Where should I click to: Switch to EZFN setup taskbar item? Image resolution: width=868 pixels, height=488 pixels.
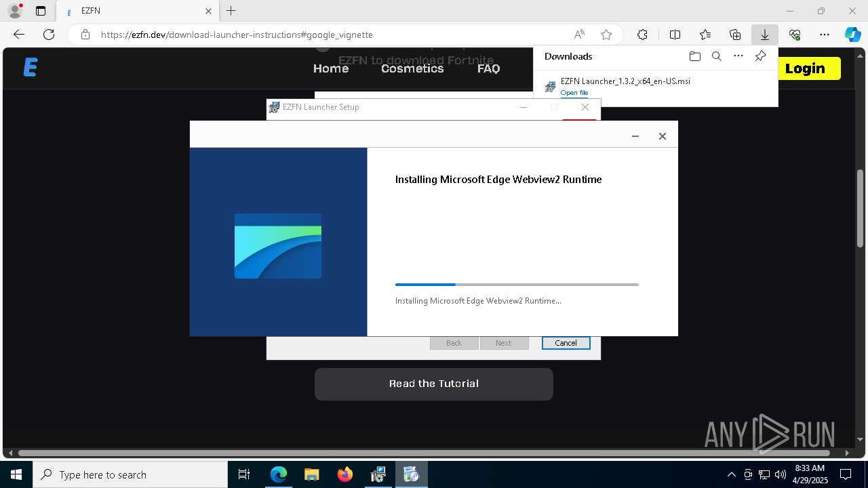(x=411, y=474)
